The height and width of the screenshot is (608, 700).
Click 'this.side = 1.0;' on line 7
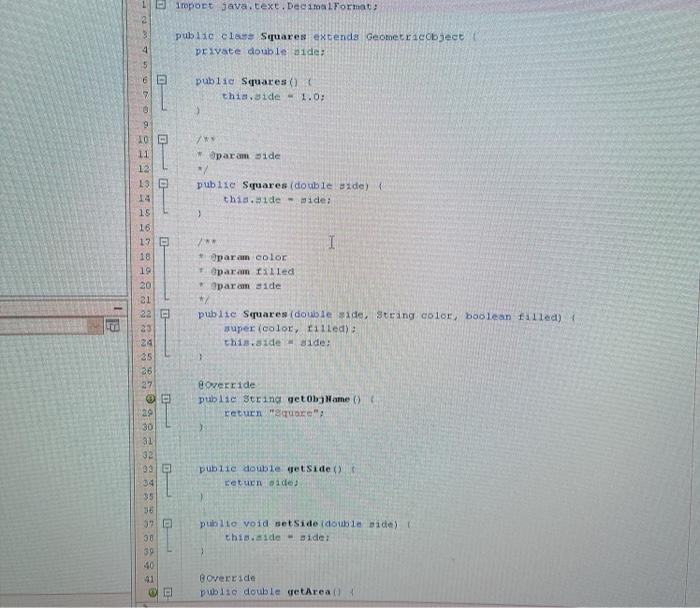point(274,96)
